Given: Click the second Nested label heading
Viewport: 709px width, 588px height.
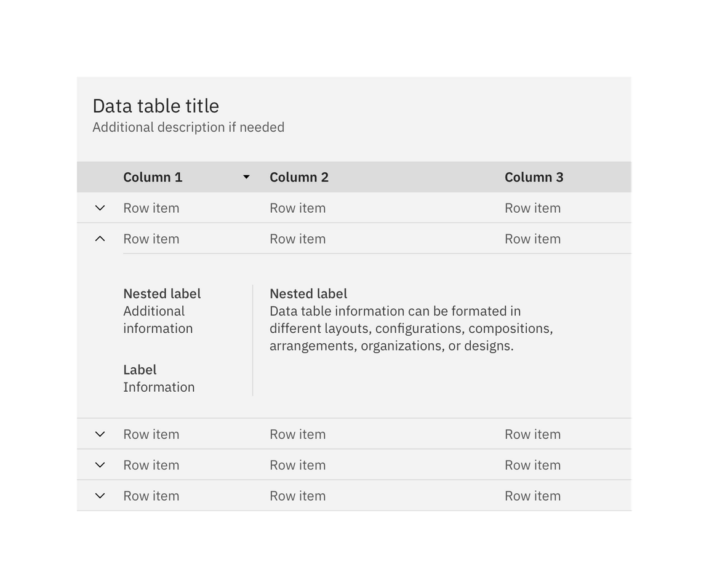Looking at the screenshot, I should pyautogui.click(x=308, y=293).
